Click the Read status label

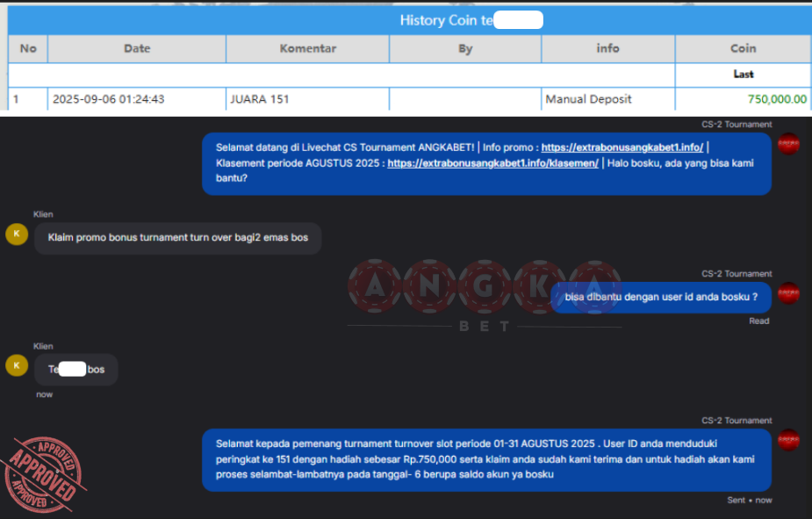(x=758, y=321)
